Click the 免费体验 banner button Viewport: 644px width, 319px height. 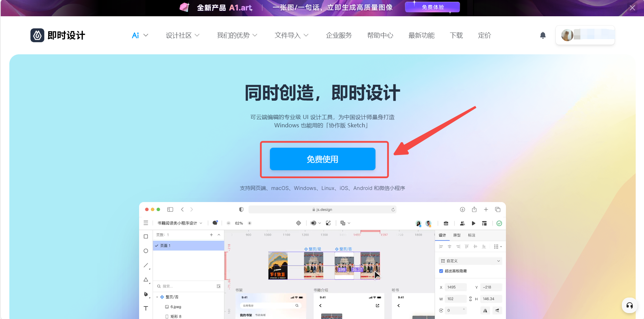click(x=433, y=7)
